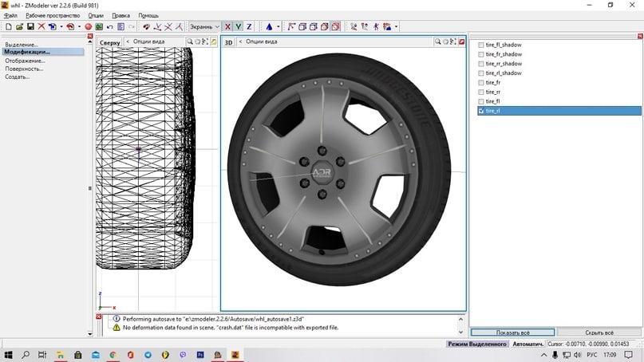Open dropdown arrow beside blue cone icon
The width and height of the screenshot is (644, 362).
(278, 26)
